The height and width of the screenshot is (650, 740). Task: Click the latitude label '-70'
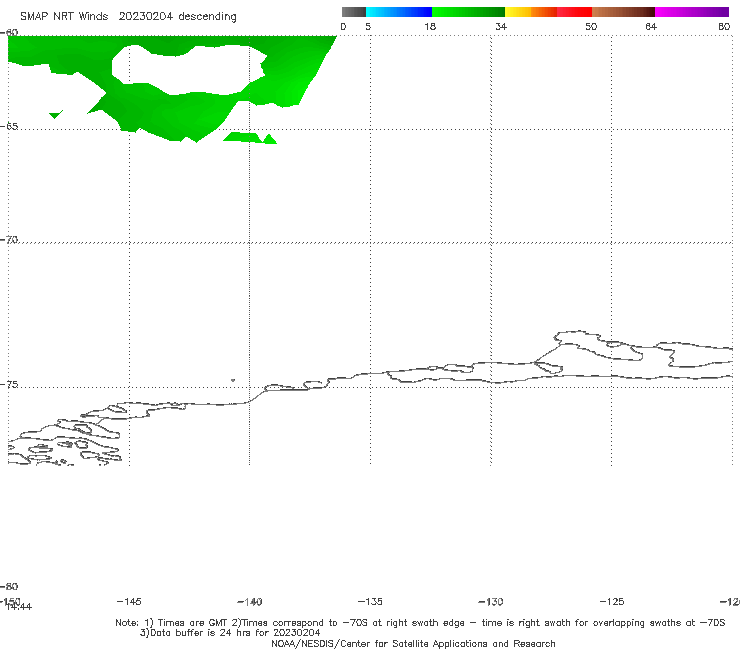tap(9, 240)
